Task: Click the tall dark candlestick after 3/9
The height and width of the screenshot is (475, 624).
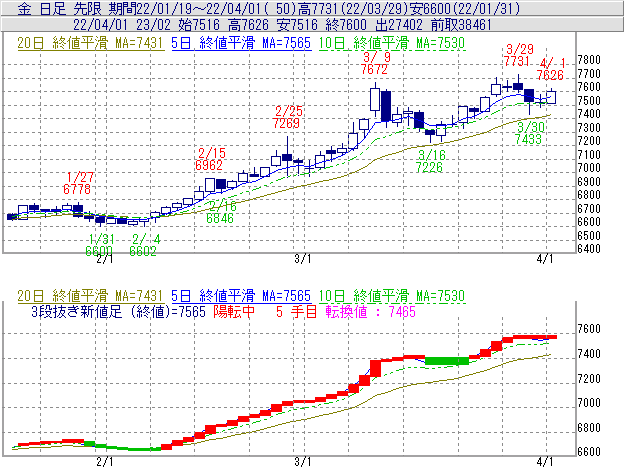Action: (386, 106)
